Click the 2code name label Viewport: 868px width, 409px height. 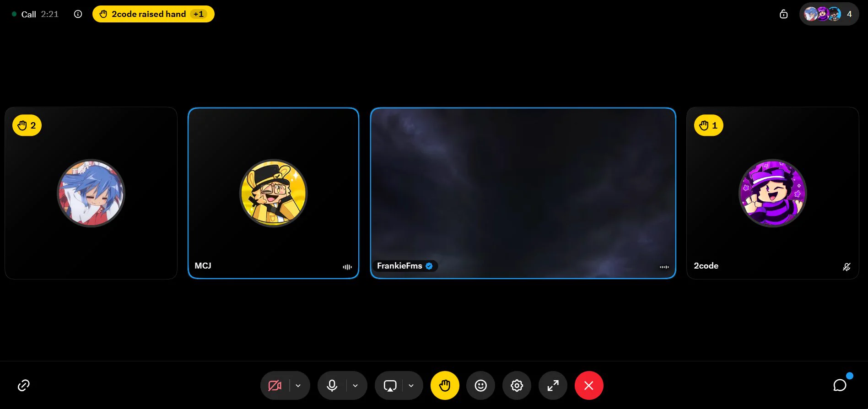tap(706, 266)
